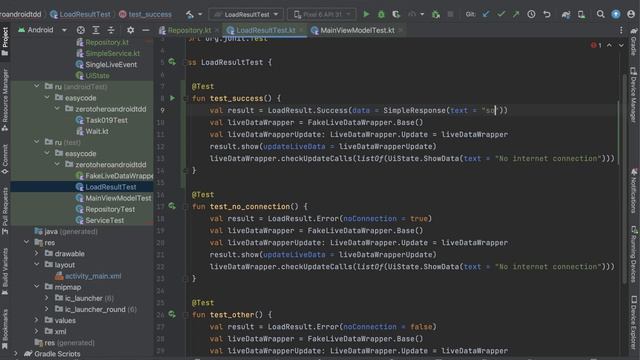This screenshot has width=640, height=360.
Task: Toggle Pull Requests tool window
Action: pyautogui.click(x=5, y=211)
